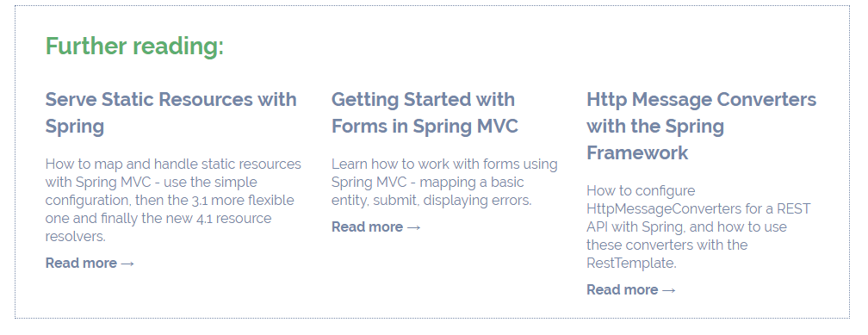Click 'resolvers.' at the end of the first description
868x335 pixels.
pyautogui.click(x=75, y=237)
